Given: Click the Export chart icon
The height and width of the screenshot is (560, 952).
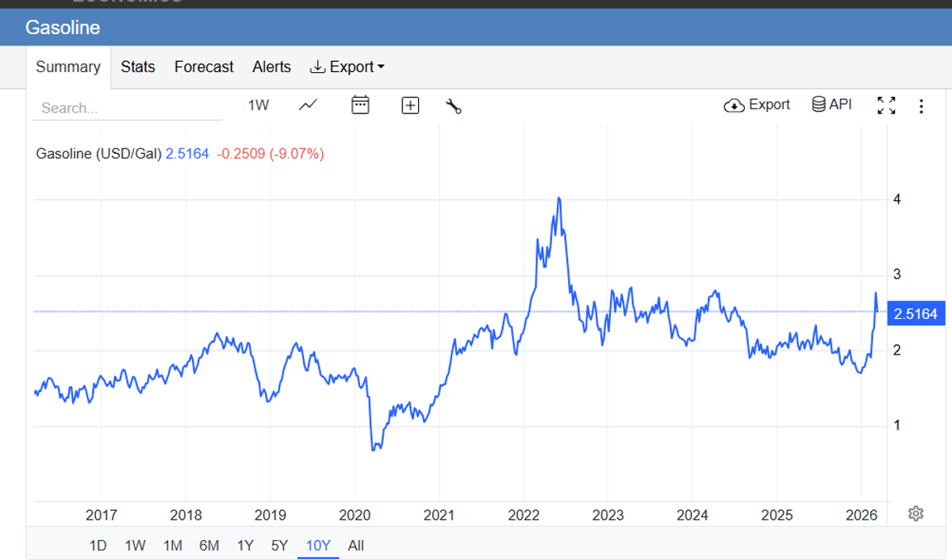Looking at the screenshot, I should (755, 104).
